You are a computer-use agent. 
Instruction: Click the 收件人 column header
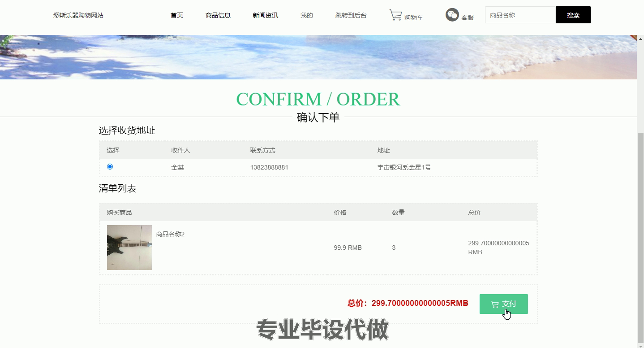180,150
